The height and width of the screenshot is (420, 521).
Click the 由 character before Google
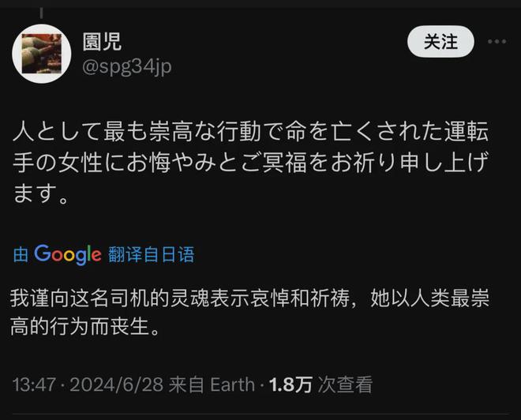pos(21,254)
